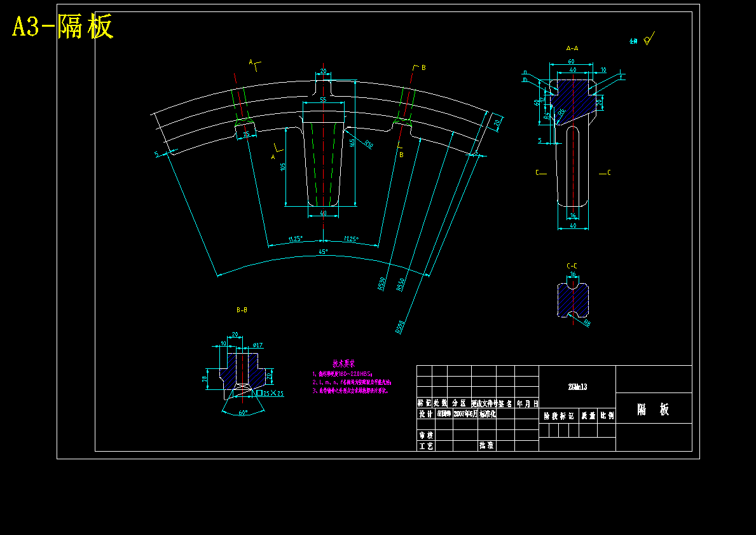Click the "标准化" title block cell
Viewport: 756px width, 535px height.
[487, 414]
